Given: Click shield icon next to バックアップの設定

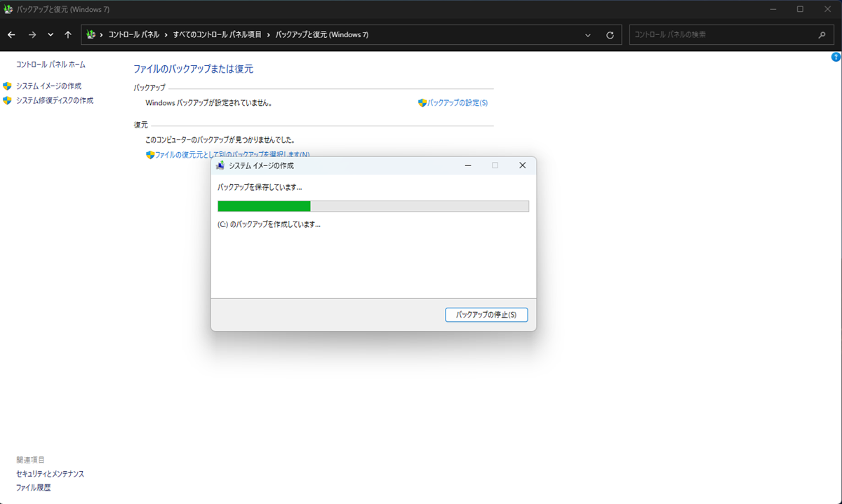Looking at the screenshot, I should pyautogui.click(x=422, y=103).
